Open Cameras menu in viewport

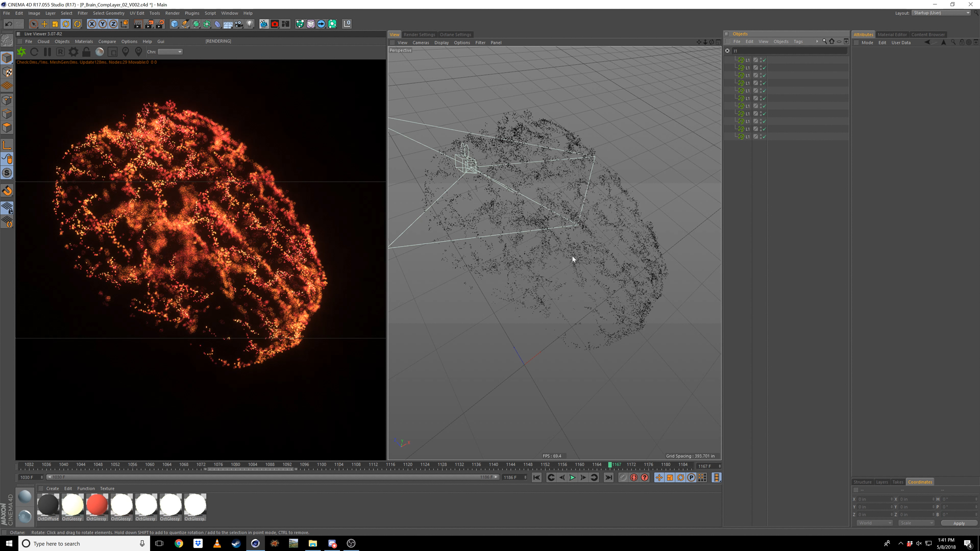(421, 43)
